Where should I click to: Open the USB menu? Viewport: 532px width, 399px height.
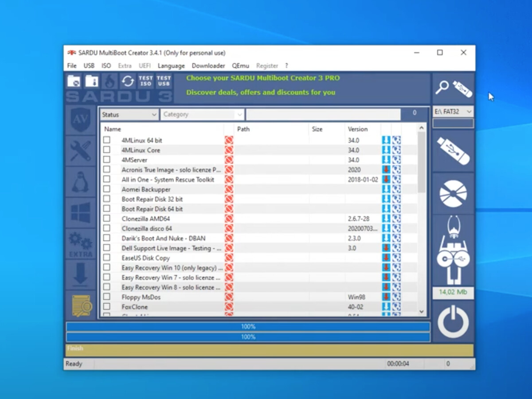pos(89,66)
